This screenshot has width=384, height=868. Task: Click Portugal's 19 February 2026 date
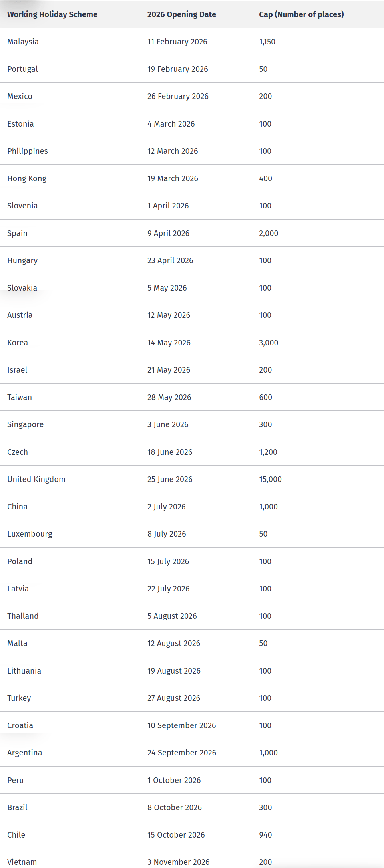pyautogui.click(x=177, y=69)
